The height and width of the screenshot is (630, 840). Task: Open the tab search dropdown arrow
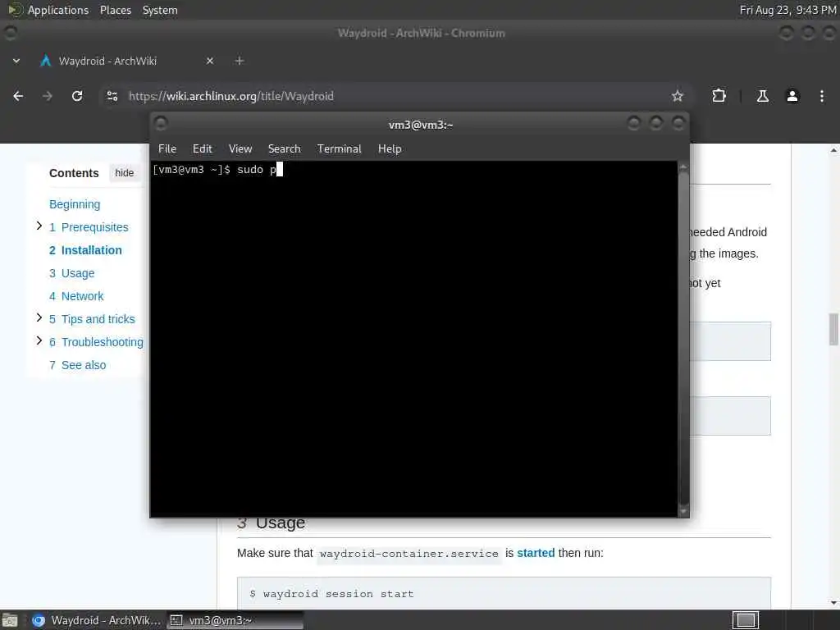pos(16,61)
